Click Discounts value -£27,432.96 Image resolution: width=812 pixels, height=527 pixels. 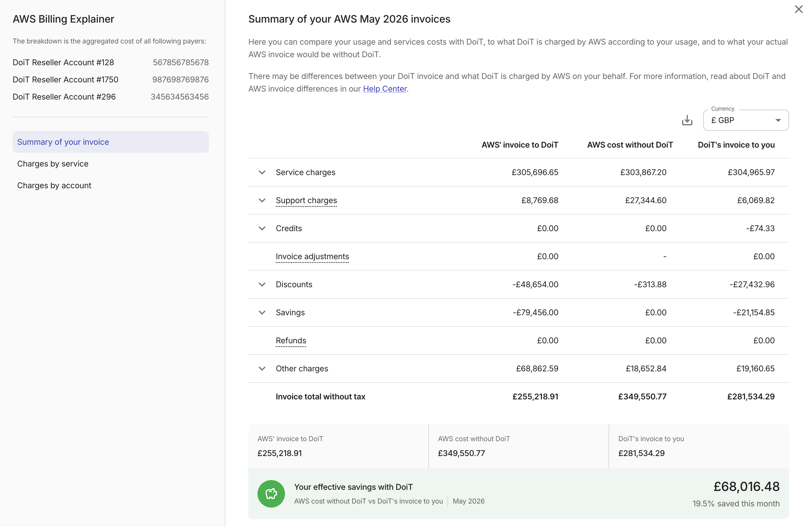(x=752, y=284)
